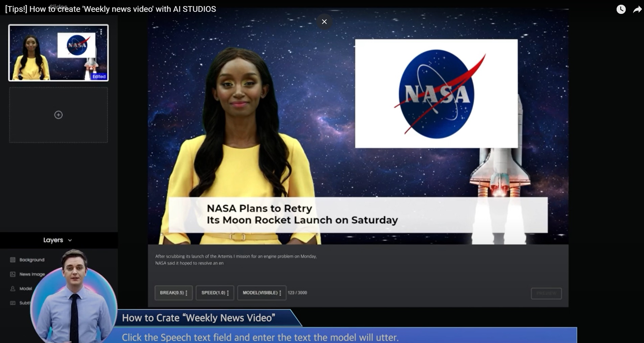Click the Background layer icon

pyautogui.click(x=13, y=260)
